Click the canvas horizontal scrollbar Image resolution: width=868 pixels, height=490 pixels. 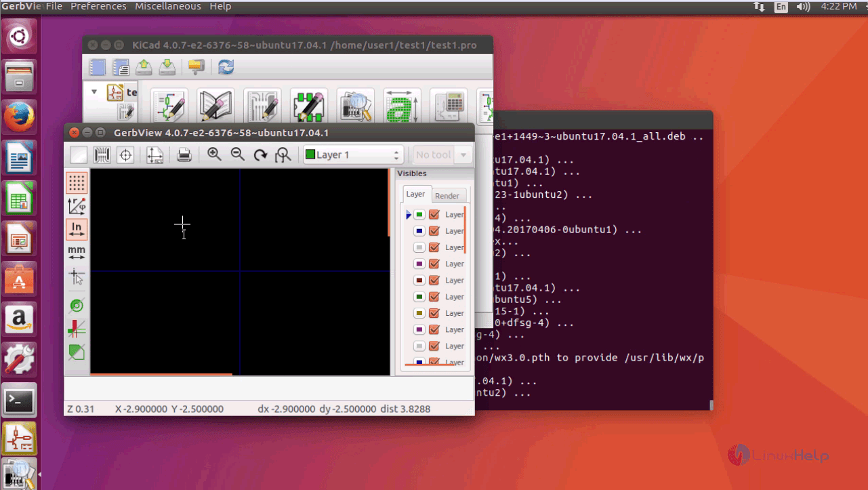click(x=161, y=374)
